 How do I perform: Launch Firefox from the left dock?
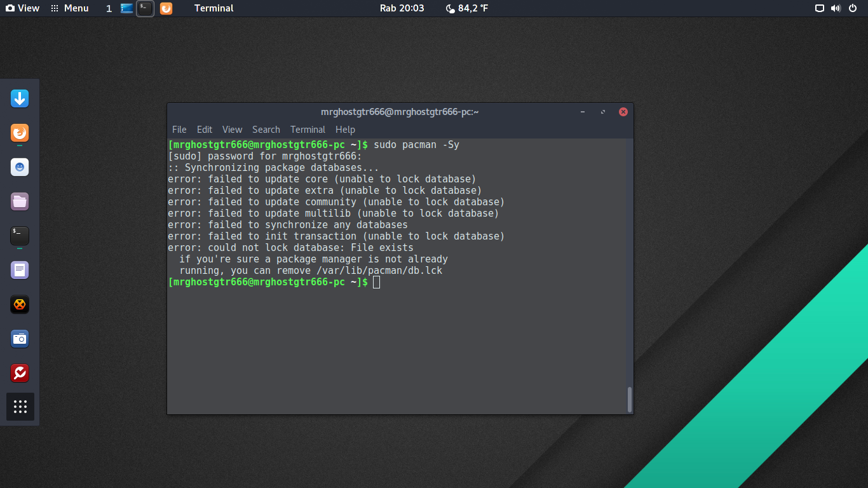(x=20, y=133)
